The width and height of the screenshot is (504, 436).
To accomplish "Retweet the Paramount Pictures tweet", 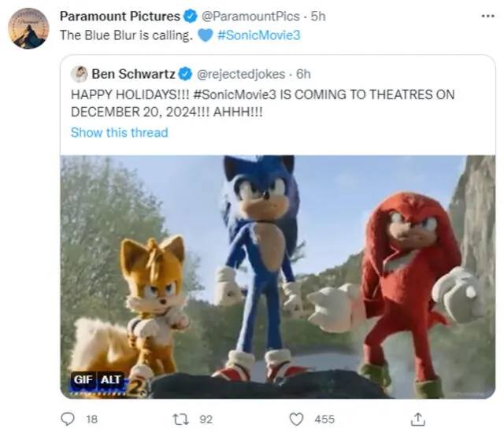I will pyautogui.click(x=183, y=419).
